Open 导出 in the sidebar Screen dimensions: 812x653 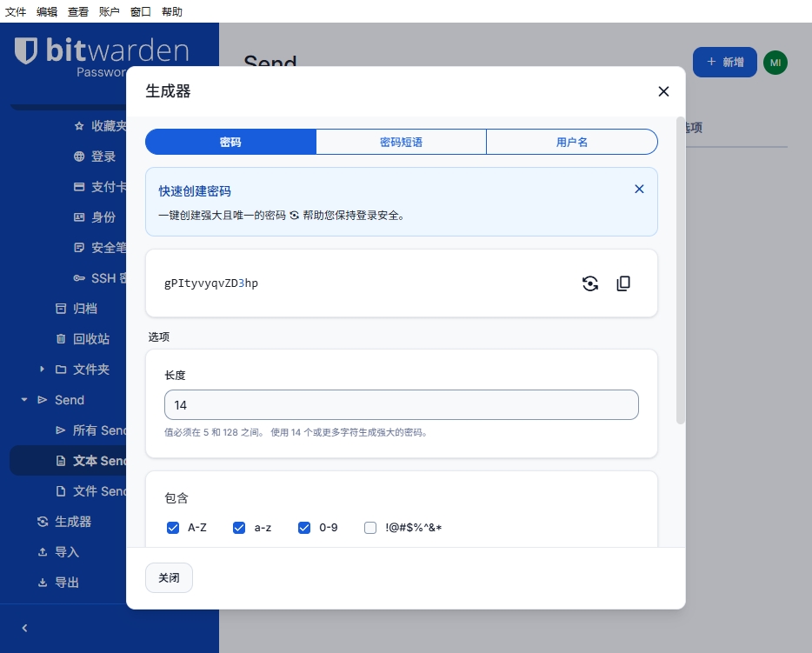pyautogui.click(x=58, y=583)
